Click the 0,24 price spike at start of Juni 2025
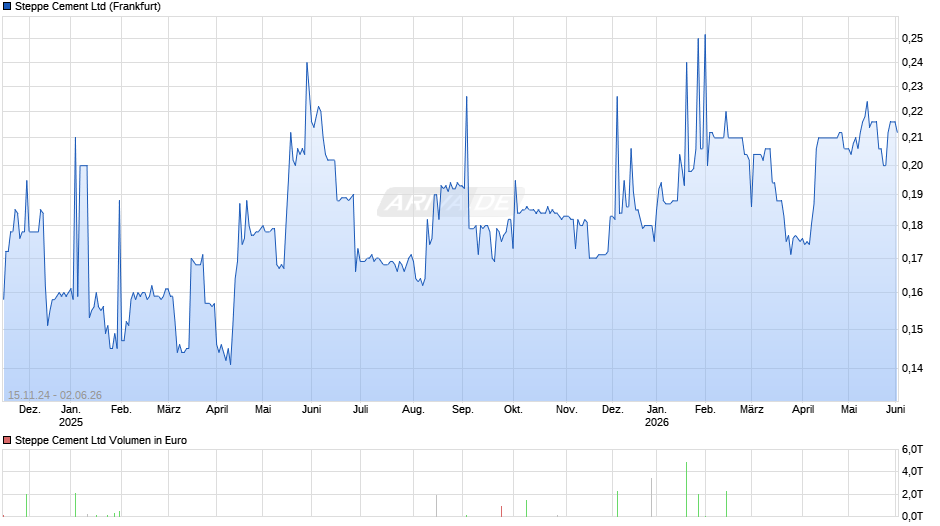The image size is (940, 526). (x=307, y=63)
